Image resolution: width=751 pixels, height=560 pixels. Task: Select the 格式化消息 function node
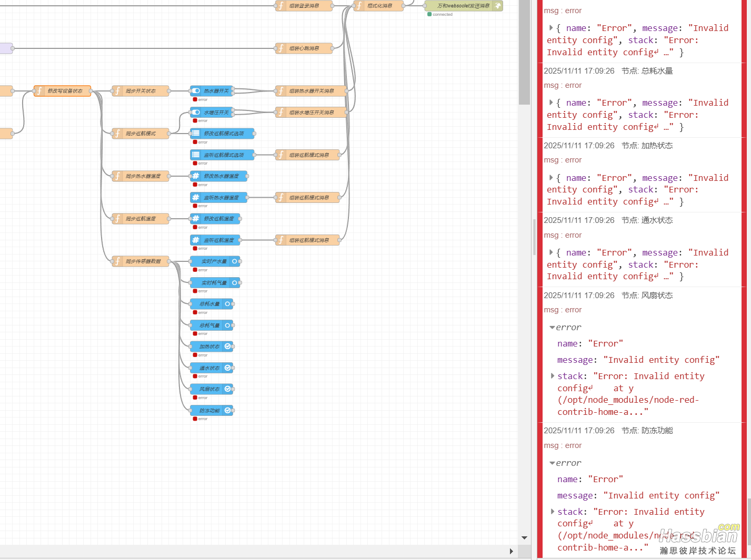379,6
